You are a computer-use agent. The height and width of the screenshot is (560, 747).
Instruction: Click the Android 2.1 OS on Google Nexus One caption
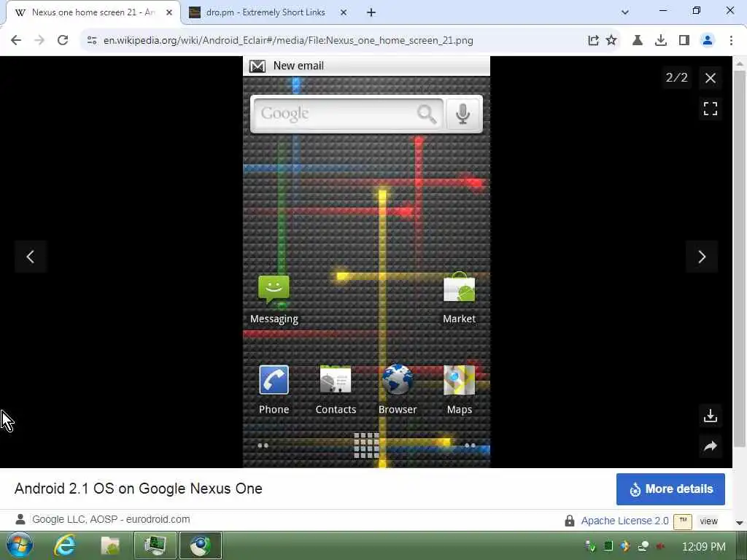(x=138, y=489)
